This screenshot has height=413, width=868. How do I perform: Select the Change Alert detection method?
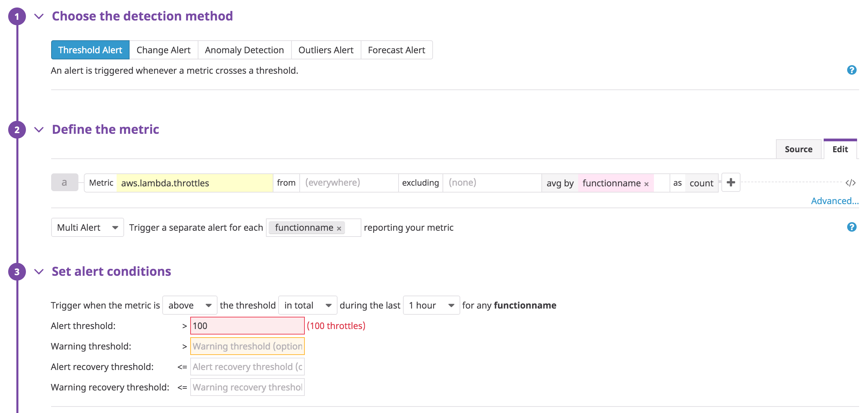pyautogui.click(x=163, y=50)
